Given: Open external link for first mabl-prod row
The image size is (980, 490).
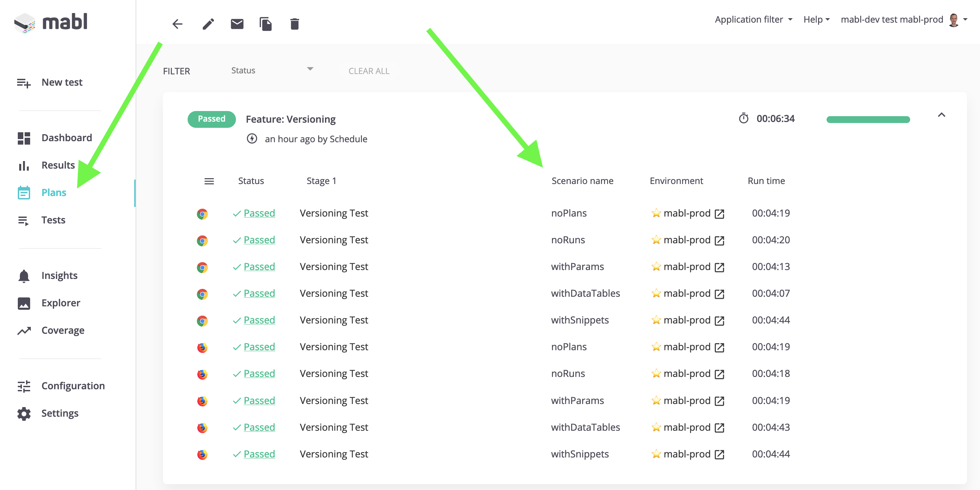Looking at the screenshot, I should coord(719,213).
